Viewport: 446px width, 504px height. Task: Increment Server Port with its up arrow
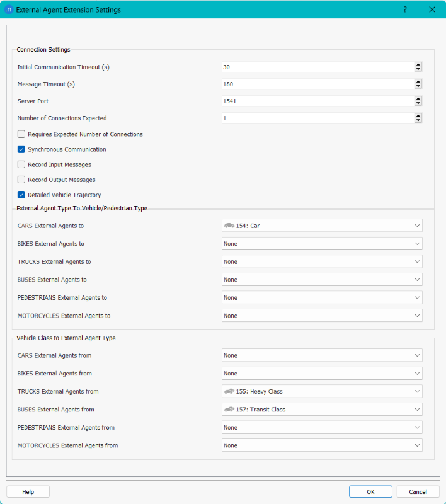click(x=417, y=98)
